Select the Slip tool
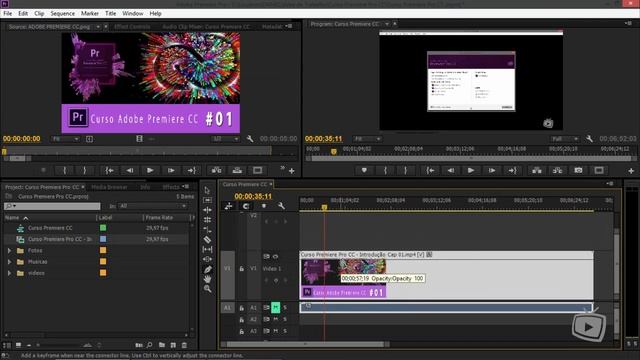Viewport: 640px width, 360px height. point(207,249)
